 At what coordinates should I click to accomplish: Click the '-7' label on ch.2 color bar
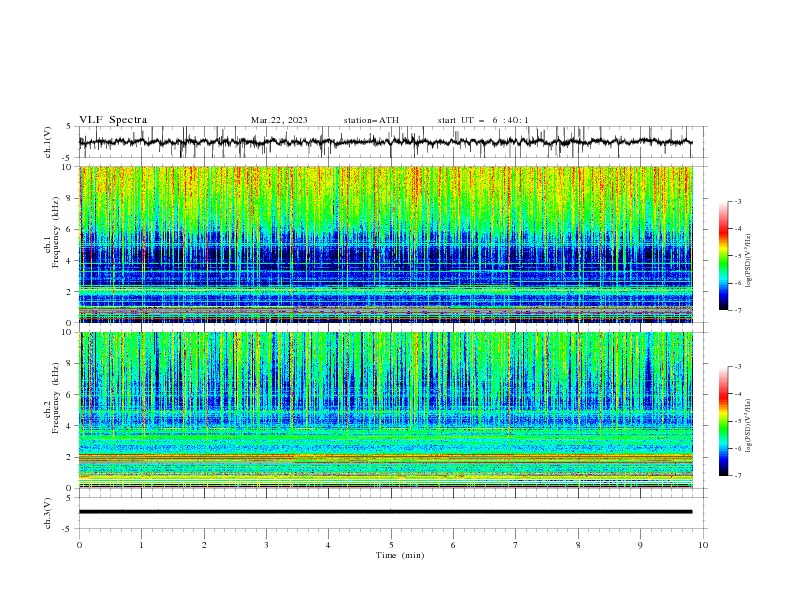[x=738, y=475]
